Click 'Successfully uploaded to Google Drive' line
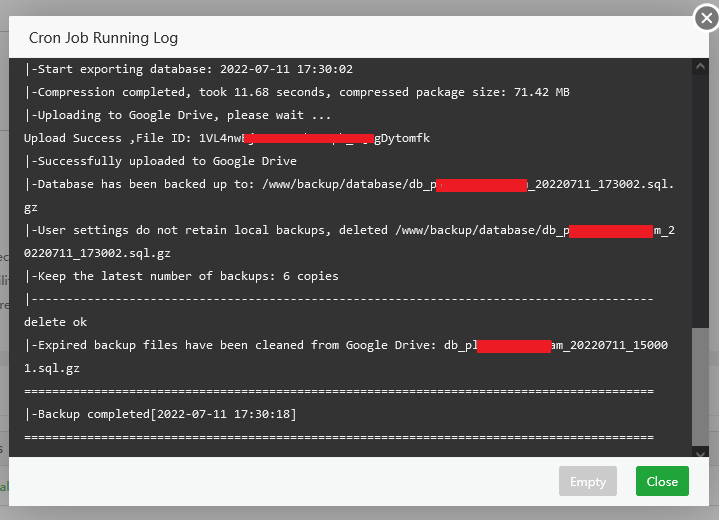The image size is (719, 520). click(160, 161)
